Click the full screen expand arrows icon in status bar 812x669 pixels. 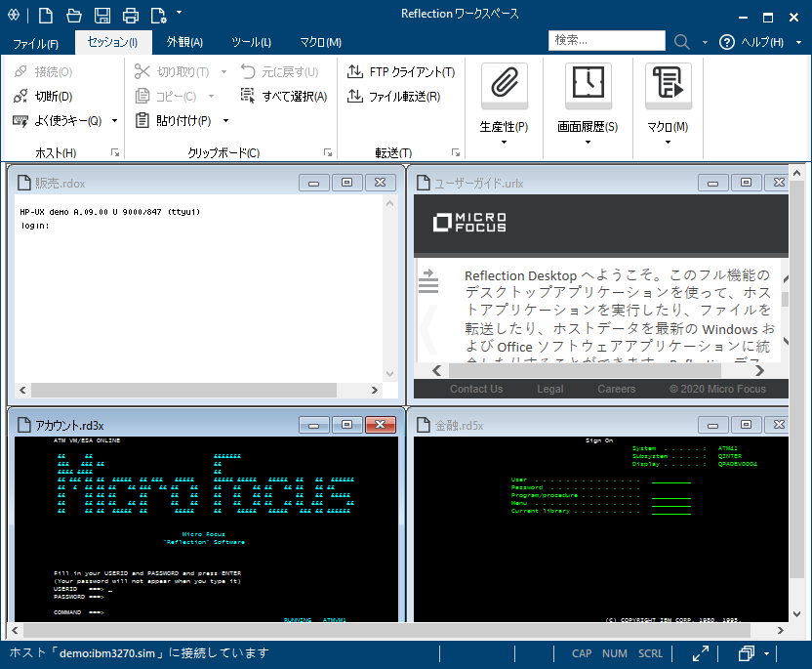pos(701,653)
